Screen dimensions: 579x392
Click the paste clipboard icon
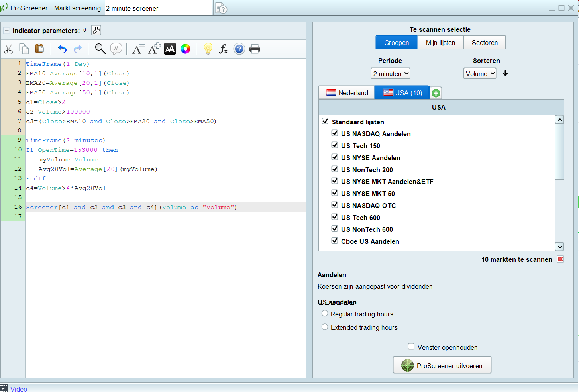click(39, 49)
